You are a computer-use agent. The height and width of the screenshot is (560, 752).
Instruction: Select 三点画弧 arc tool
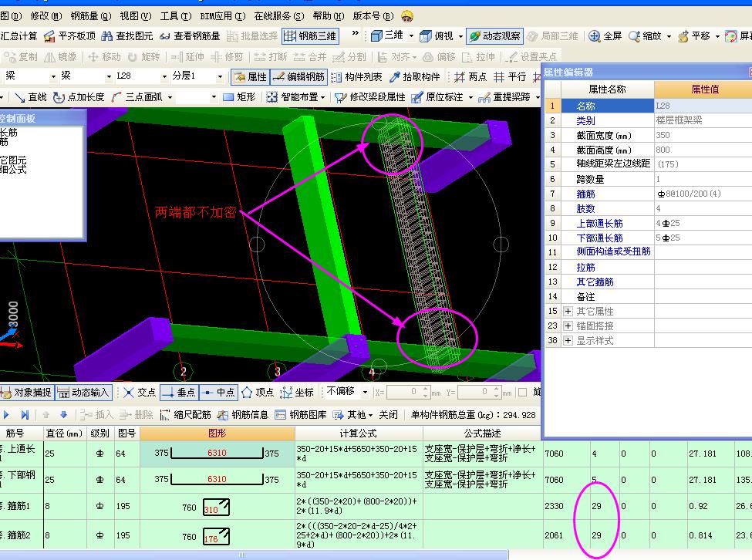(137, 97)
